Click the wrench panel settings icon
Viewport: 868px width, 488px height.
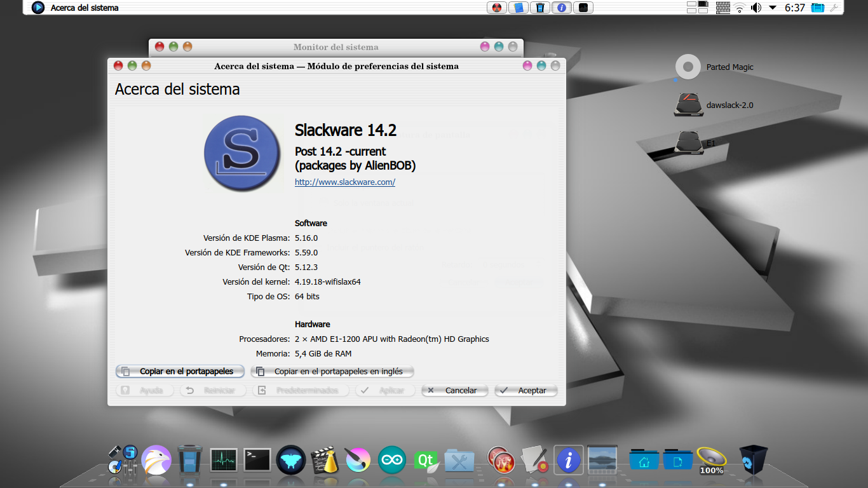[834, 8]
